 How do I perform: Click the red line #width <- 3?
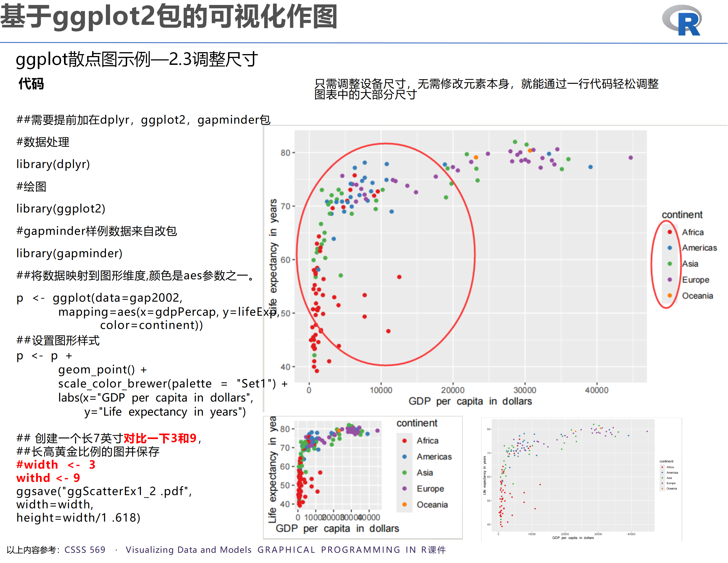56,464
